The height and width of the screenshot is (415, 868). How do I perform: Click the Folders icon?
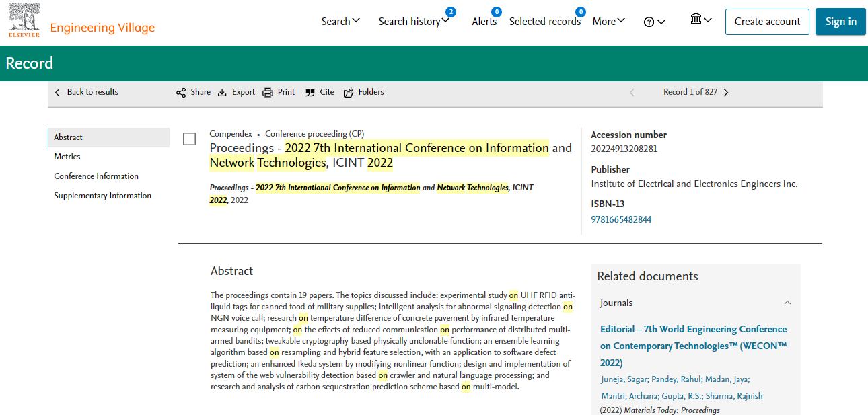(349, 93)
